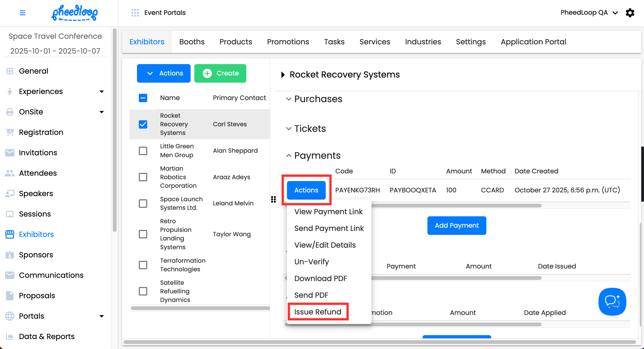Open the settings gear icon

630,13
